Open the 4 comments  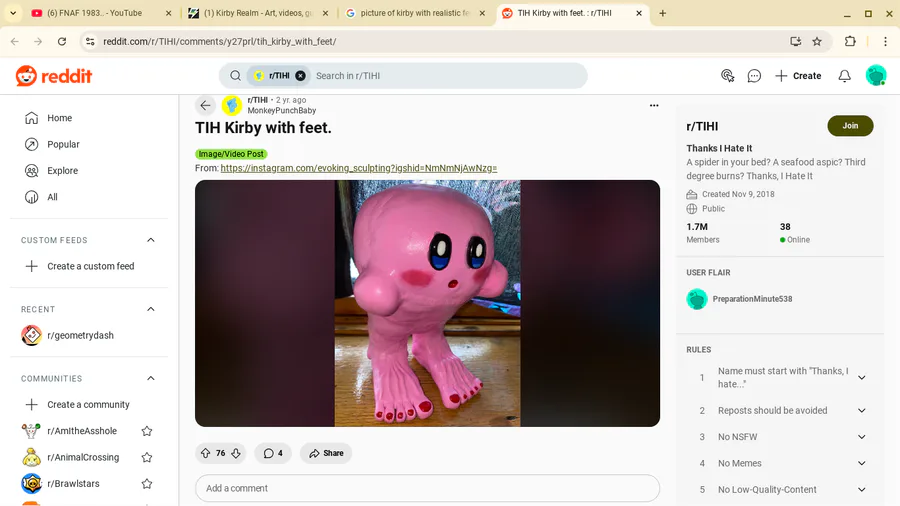[273, 453]
